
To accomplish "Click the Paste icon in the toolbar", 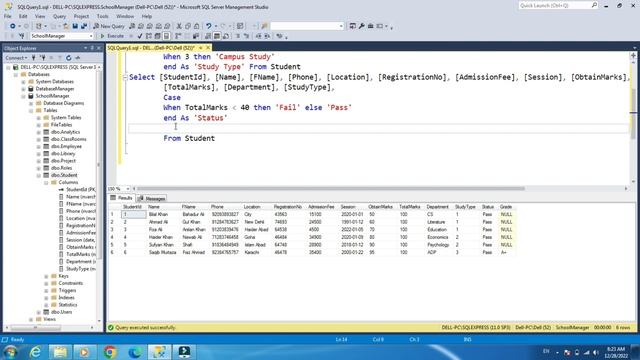I will (x=196, y=26).
